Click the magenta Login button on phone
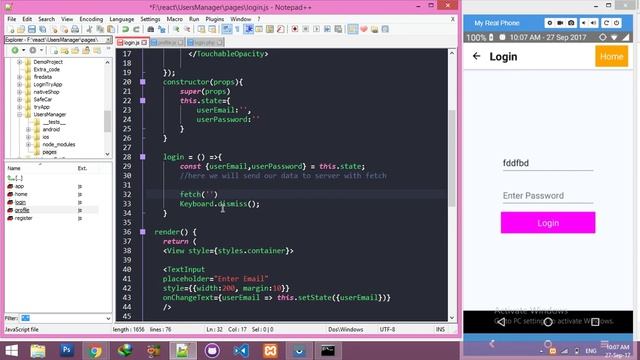640x360 pixels. click(548, 223)
